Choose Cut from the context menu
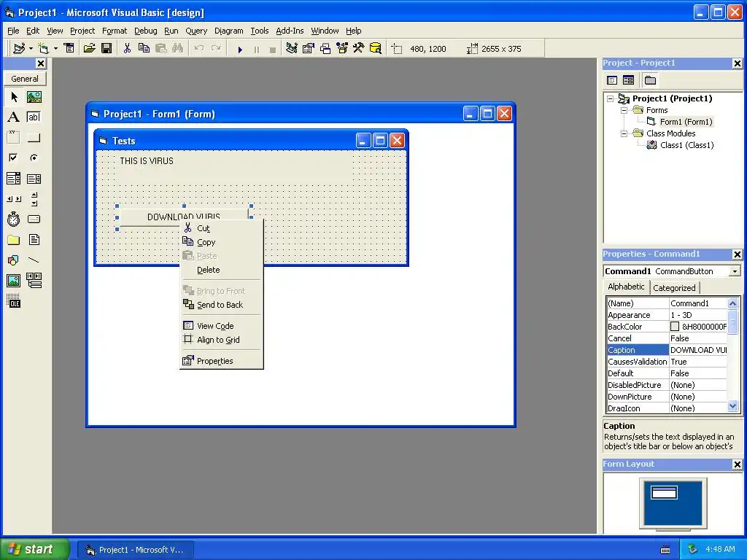 click(x=222, y=228)
